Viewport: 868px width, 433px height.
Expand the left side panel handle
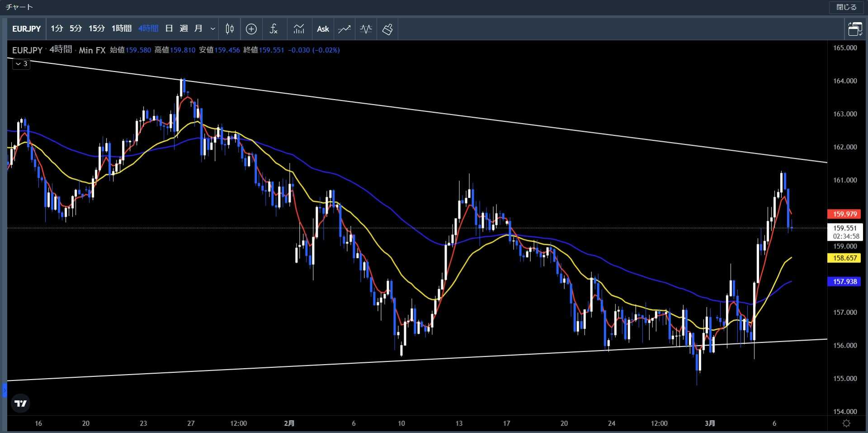click(x=5, y=390)
